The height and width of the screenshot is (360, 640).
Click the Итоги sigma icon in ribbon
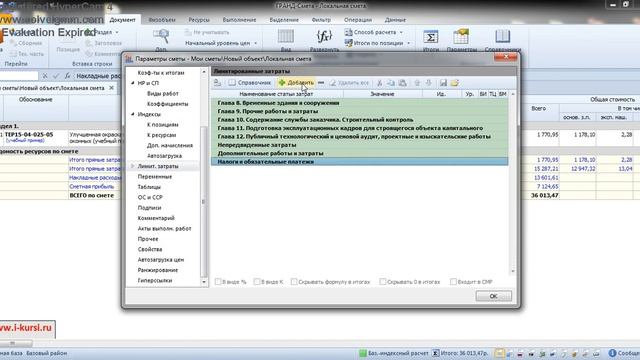(x=431, y=37)
